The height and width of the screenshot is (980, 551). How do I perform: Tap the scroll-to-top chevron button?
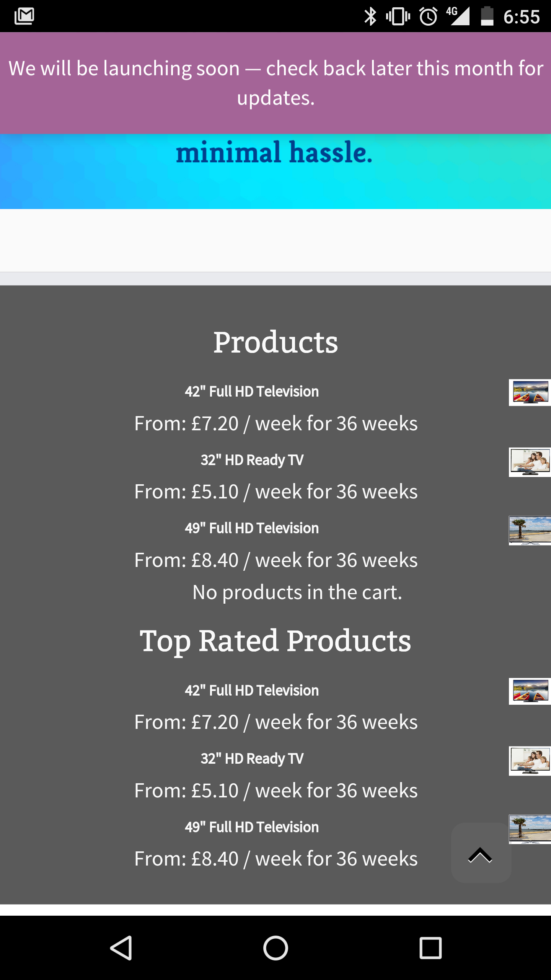pos(481,855)
